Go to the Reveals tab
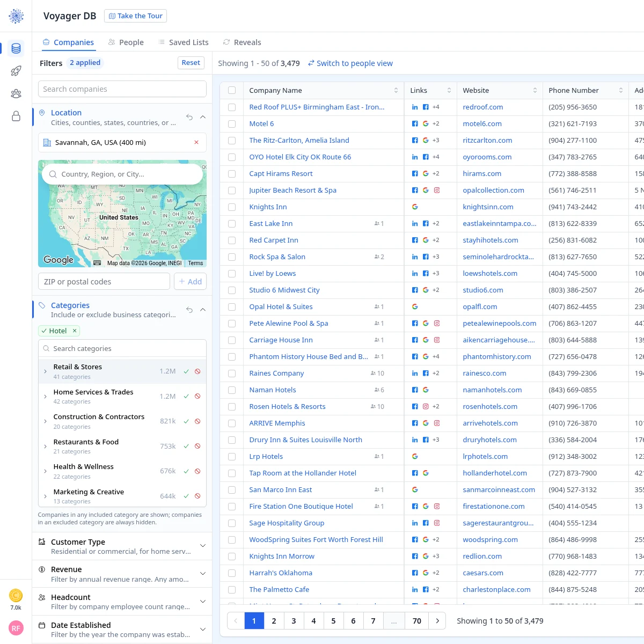644x644 pixels. pos(242,42)
